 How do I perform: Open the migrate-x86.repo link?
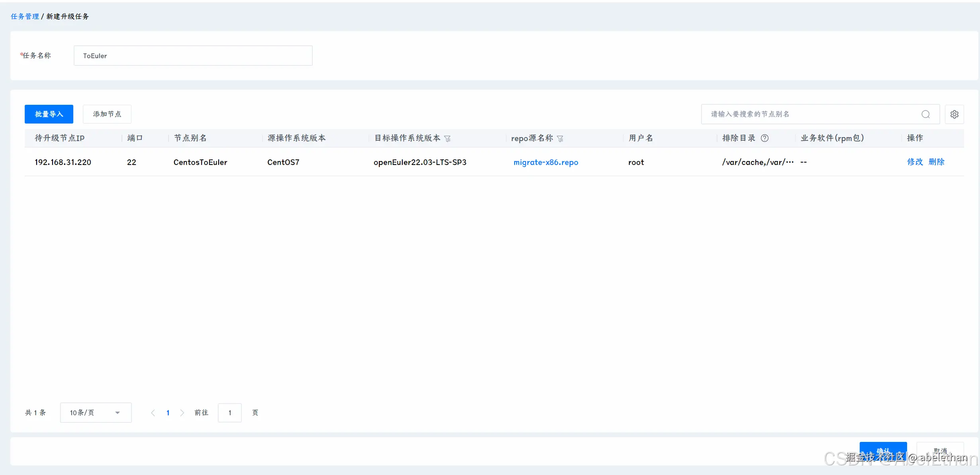pos(545,162)
